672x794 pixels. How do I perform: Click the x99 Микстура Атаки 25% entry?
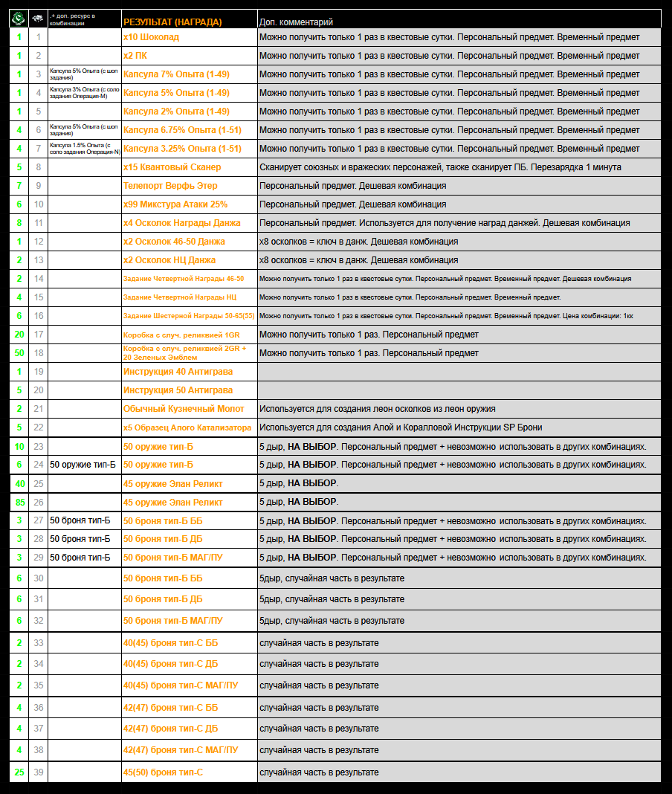[x=175, y=204]
